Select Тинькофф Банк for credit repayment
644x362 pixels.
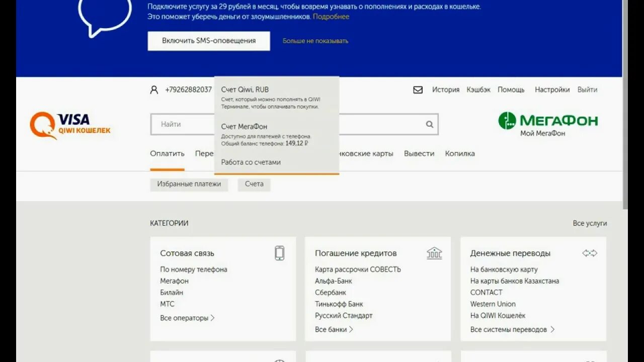pyautogui.click(x=339, y=304)
